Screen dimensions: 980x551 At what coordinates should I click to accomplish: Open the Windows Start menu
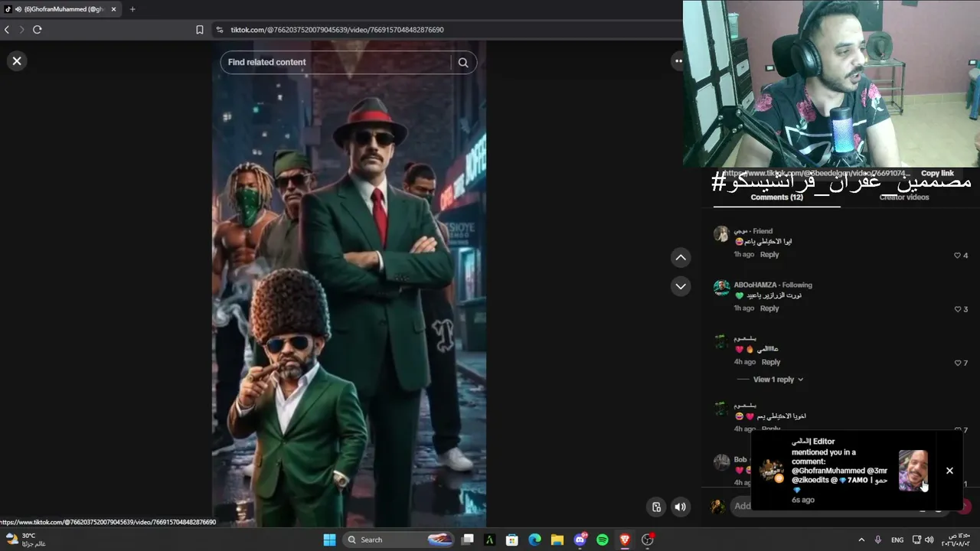click(329, 540)
